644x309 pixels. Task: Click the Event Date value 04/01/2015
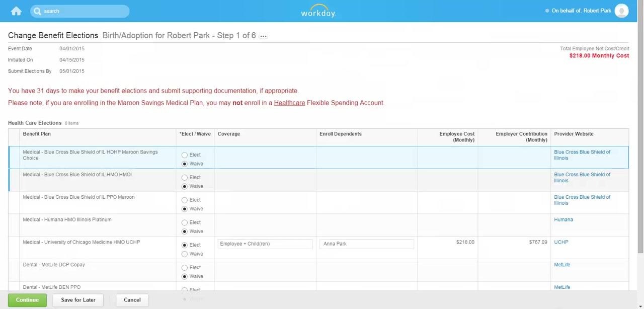(x=72, y=49)
